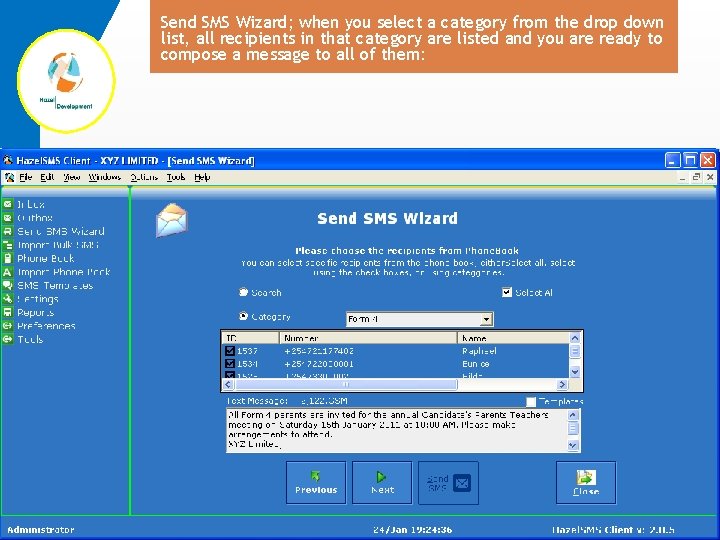Restore the inner MDI window
Viewport: 720px width, 540px height.
[x=697, y=177]
